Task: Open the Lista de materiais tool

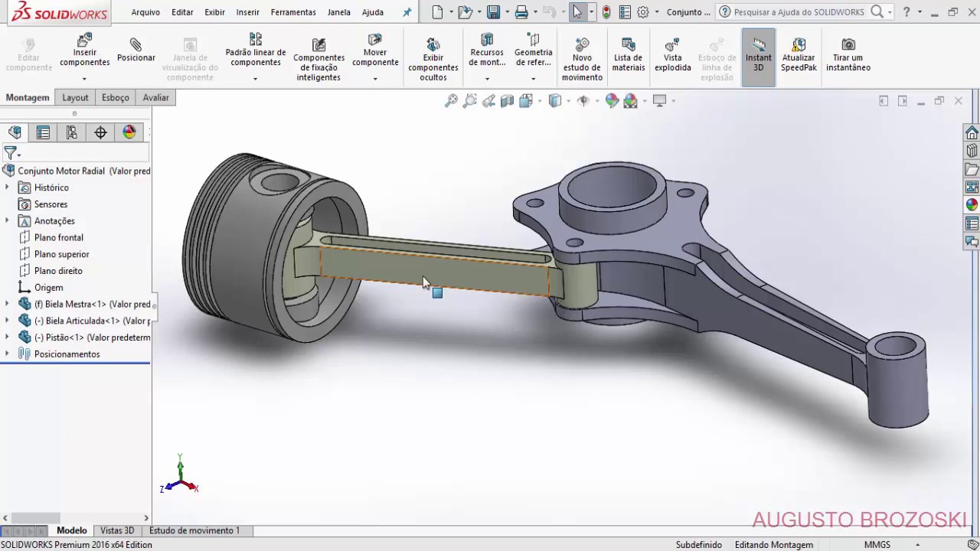Action: 629,55
